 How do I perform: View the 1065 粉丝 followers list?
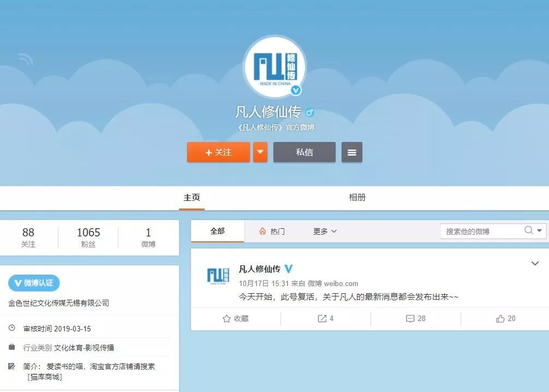[x=88, y=237]
